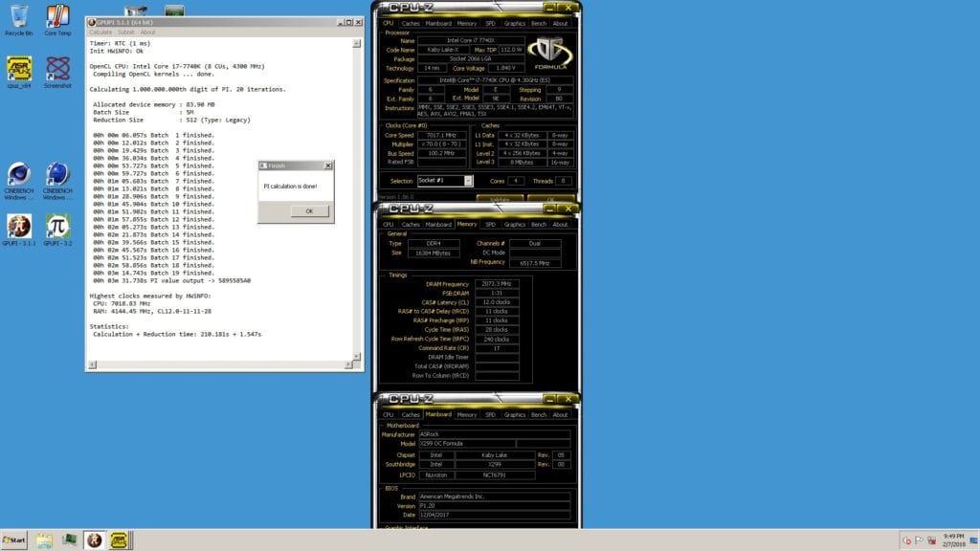Click the hardware monitor taskbar icon
Viewport: 980px width, 551px height.
click(x=69, y=540)
